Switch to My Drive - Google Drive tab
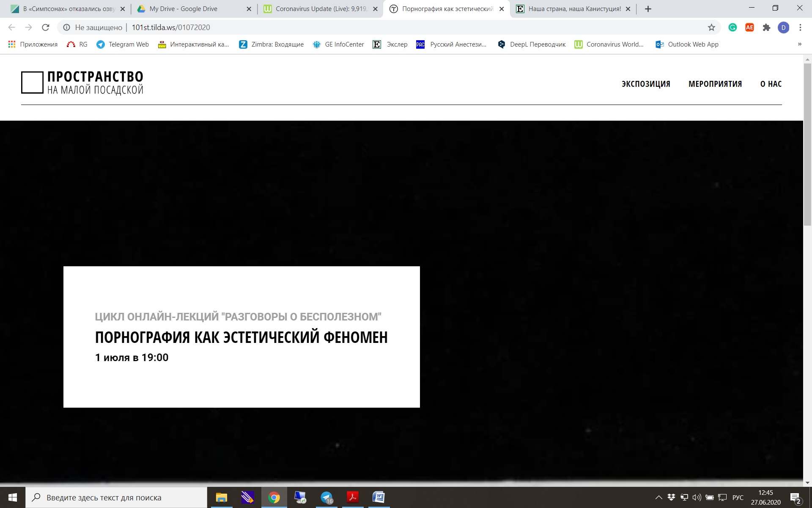 click(183, 9)
